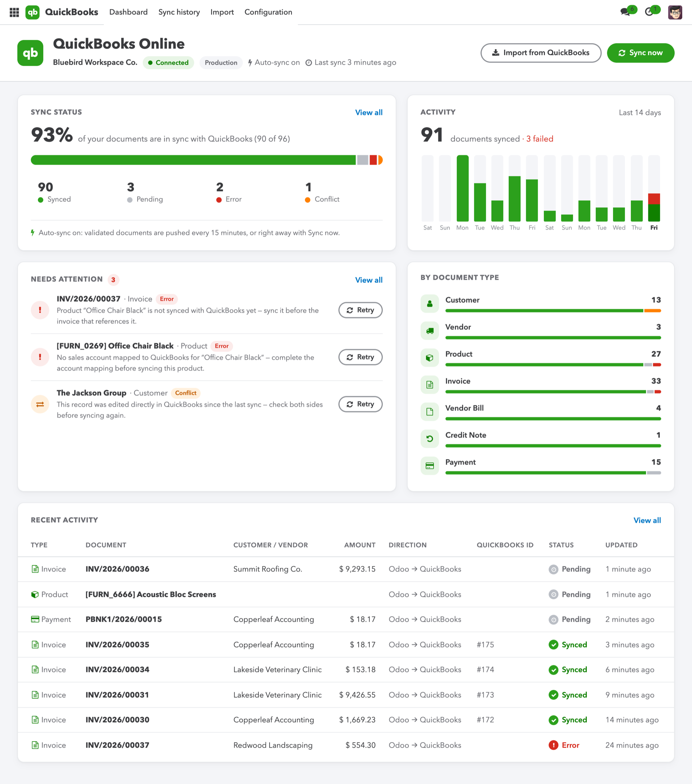Click the Vendor truck icon
This screenshot has height=784, width=692.
pyautogui.click(x=430, y=331)
